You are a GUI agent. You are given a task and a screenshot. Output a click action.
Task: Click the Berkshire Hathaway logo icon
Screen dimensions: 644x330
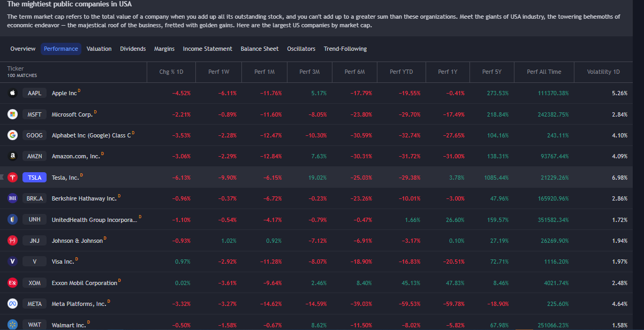[13, 198]
